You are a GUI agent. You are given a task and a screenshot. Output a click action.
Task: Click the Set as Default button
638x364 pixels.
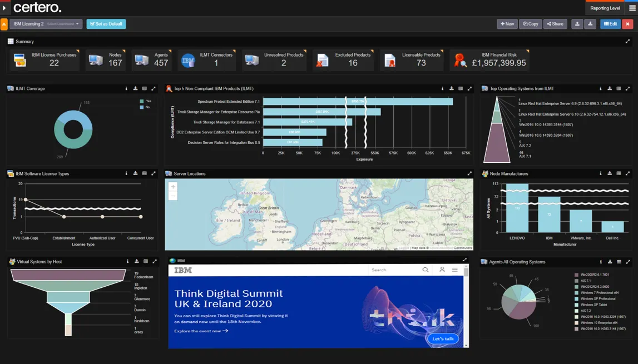tap(106, 24)
